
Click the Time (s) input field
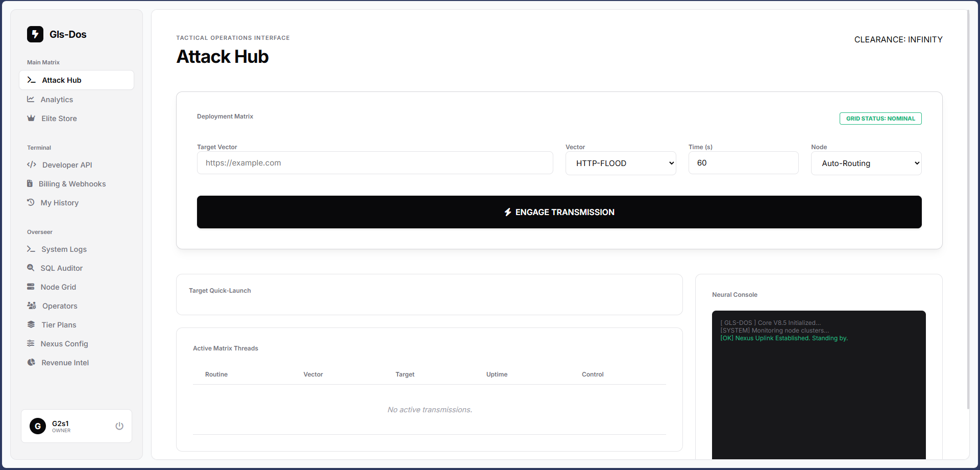point(744,163)
